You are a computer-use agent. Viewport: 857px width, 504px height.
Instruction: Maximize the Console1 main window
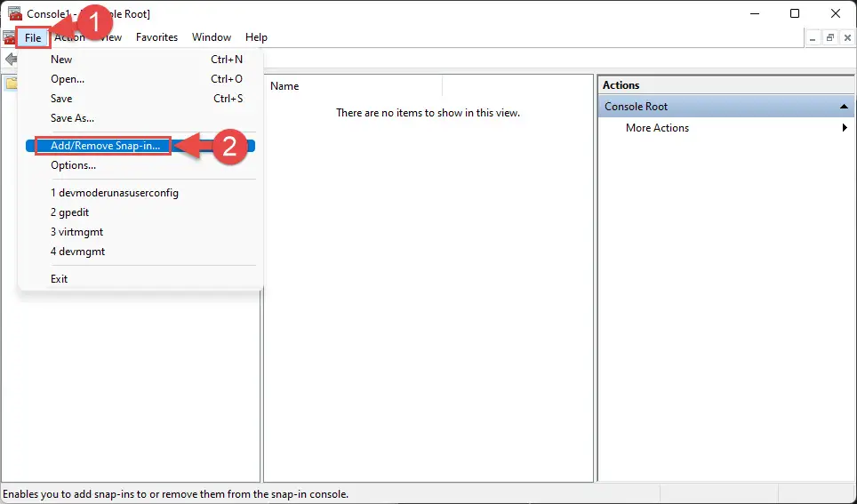click(x=795, y=13)
